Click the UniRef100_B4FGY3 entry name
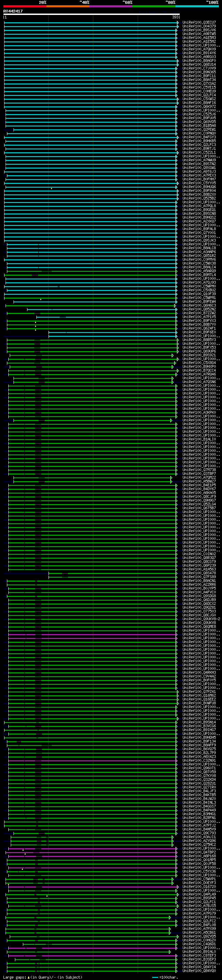 tap(199, 137)
